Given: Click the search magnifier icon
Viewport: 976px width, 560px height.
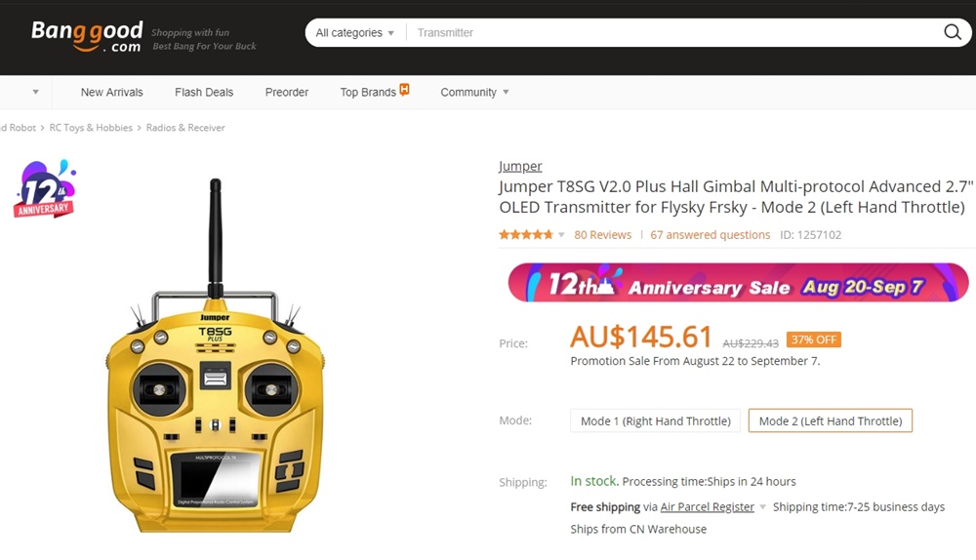Looking at the screenshot, I should coord(952,32).
